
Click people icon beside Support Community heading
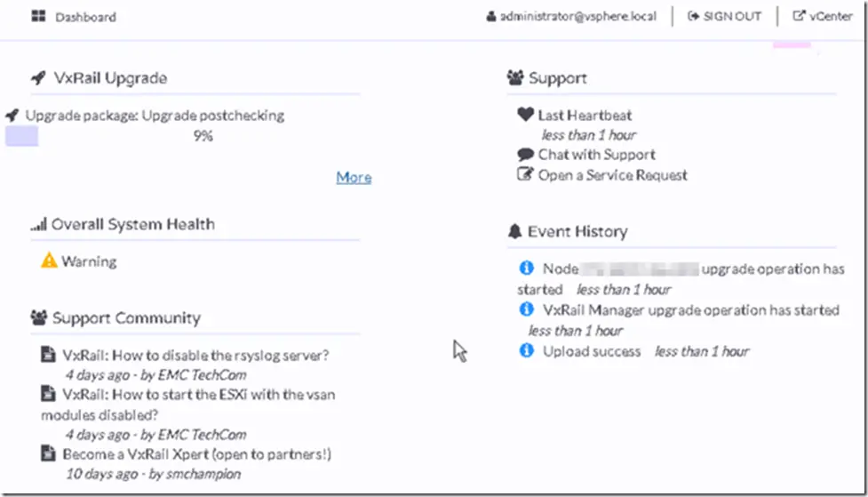point(39,317)
